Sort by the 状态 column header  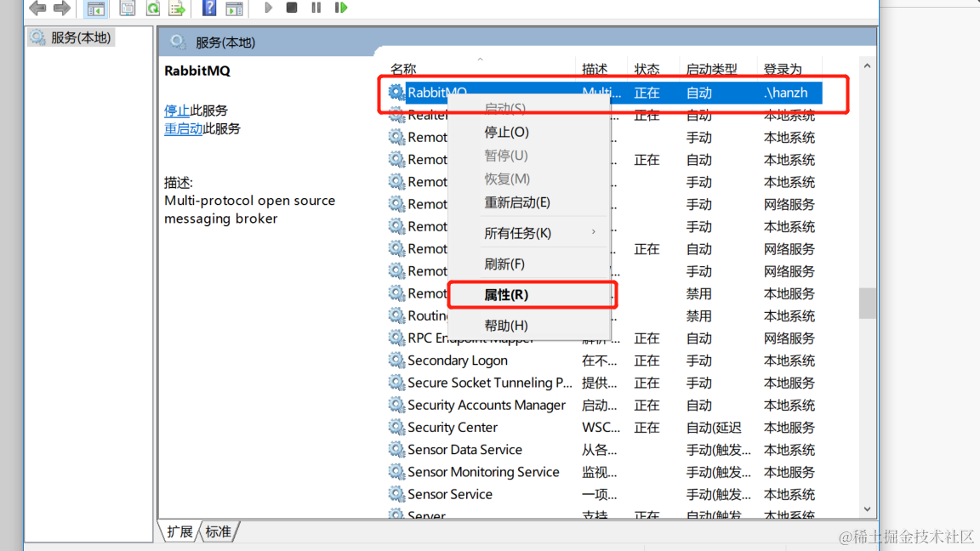pyautogui.click(x=652, y=68)
